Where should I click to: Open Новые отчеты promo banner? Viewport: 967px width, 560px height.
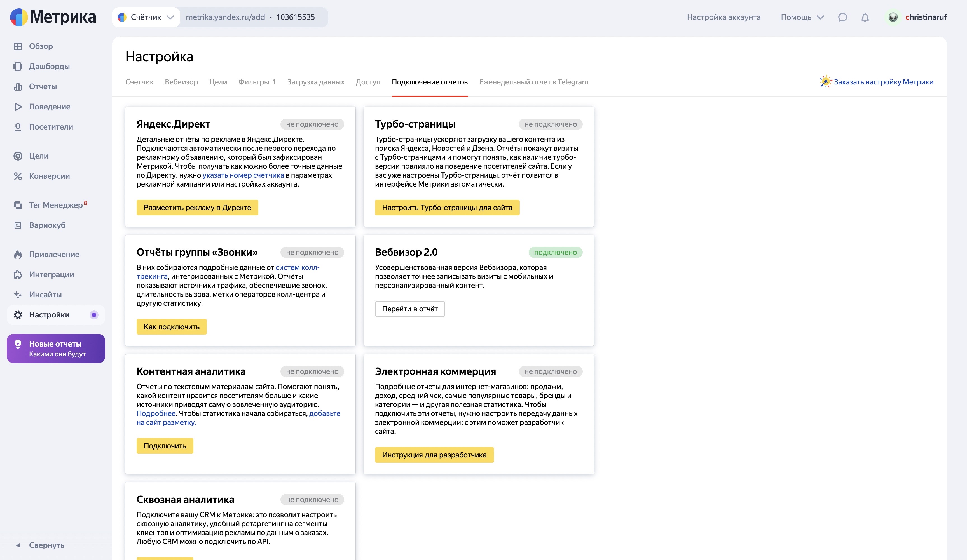tap(56, 349)
